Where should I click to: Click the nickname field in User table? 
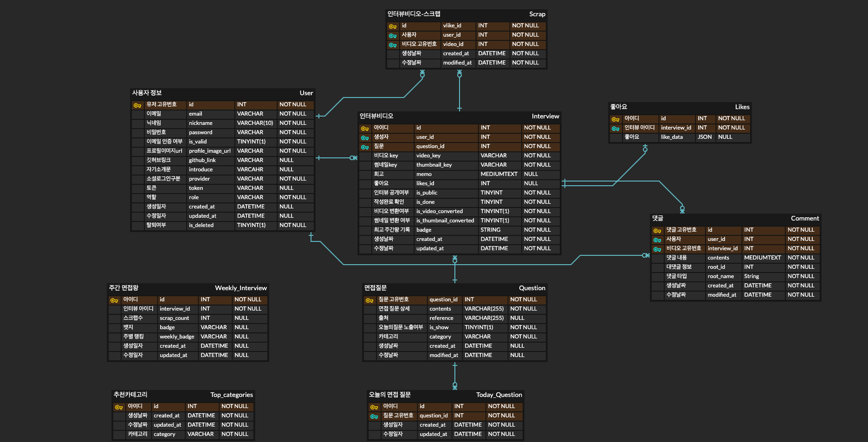(201, 123)
